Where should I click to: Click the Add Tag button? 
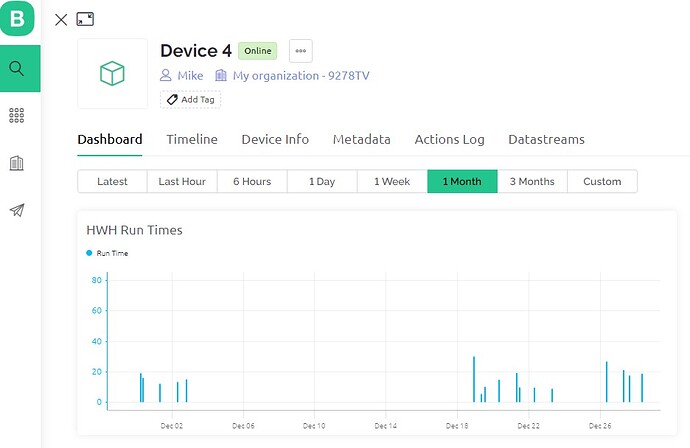(x=191, y=99)
